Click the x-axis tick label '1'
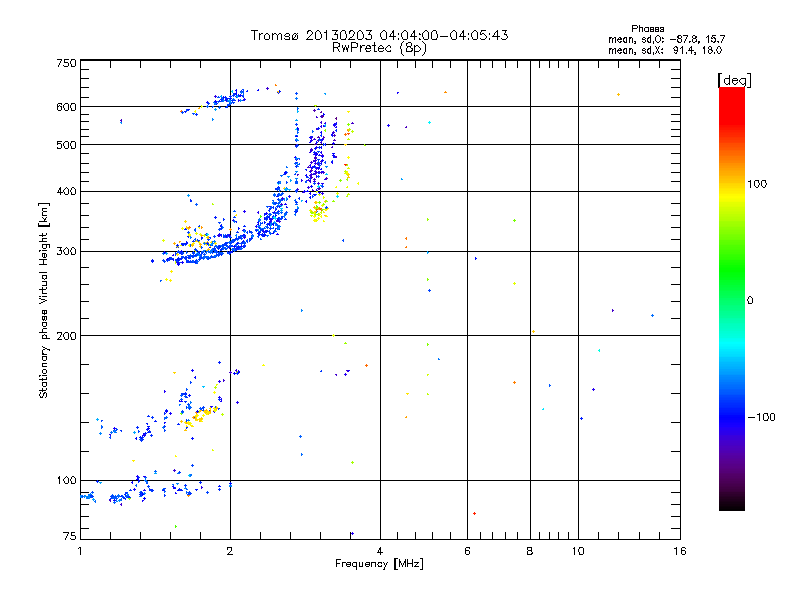Image resolution: width=800 pixels, height=600 pixels. (80, 551)
